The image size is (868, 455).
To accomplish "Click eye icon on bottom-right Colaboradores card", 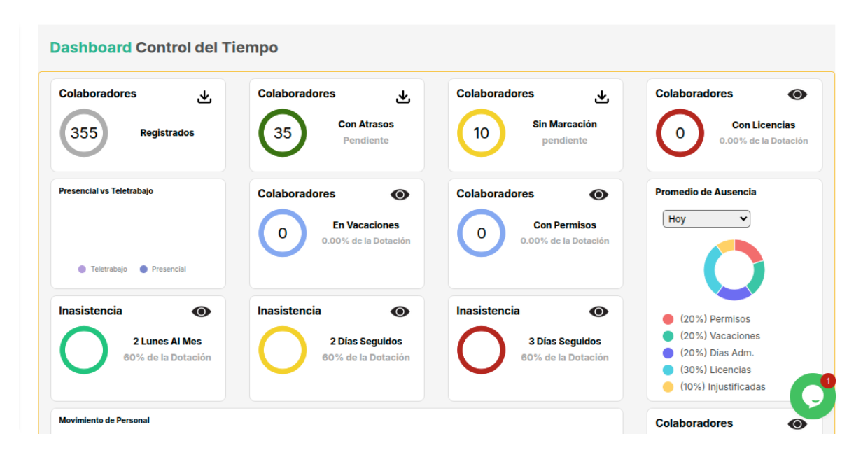I will tap(797, 423).
